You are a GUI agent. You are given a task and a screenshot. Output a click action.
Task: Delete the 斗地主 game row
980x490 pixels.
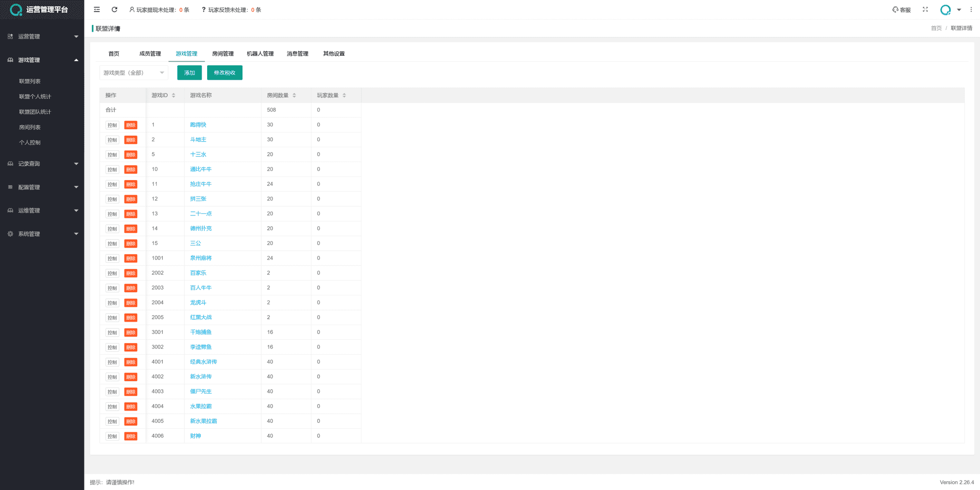point(131,140)
